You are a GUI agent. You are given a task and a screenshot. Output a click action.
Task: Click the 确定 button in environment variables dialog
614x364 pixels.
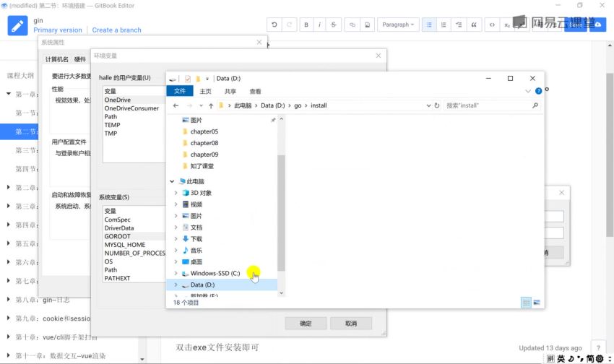(x=306, y=324)
